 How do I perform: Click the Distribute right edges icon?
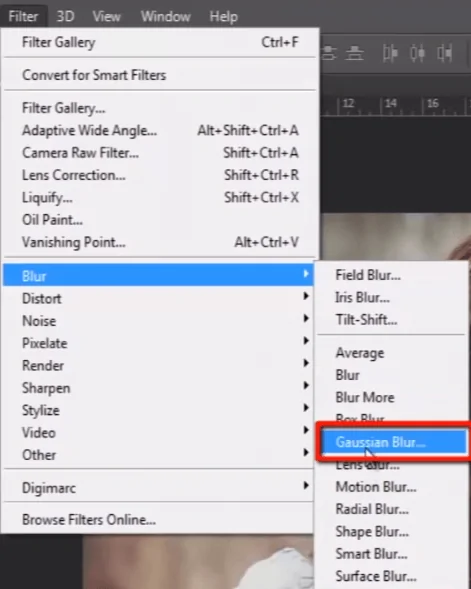(444, 53)
